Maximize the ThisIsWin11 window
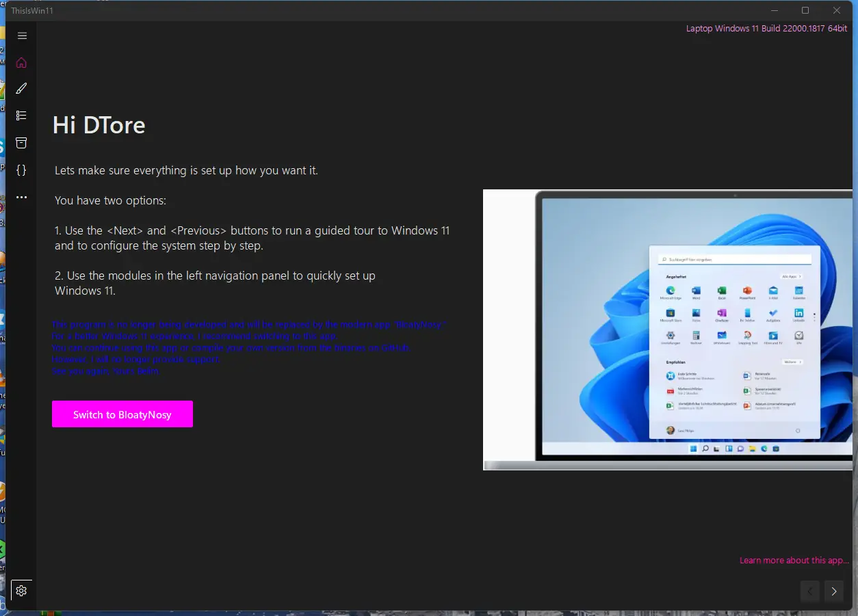 click(x=805, y=10)
